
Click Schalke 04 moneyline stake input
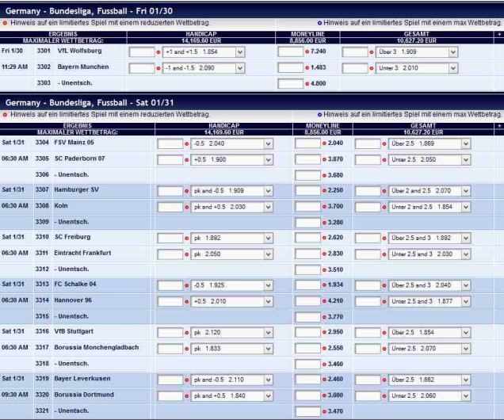click(x=307, y=285)
